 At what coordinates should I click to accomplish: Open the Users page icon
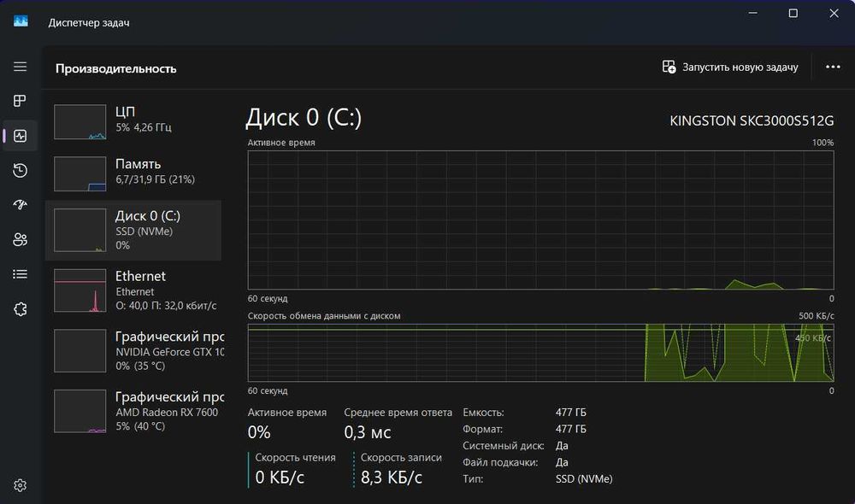(21, 240)
